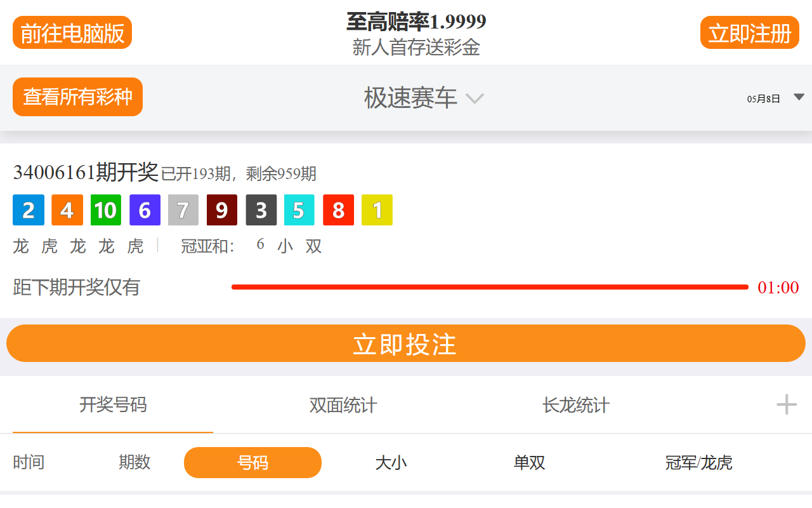The height and width of the screenshot is (508, 812).
Task: Click the grey number 7 ball
Action: (183, 210)
